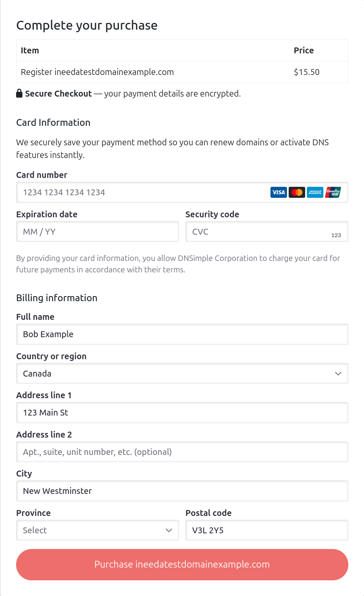Expand the country dropdown showing Canada
The height and width of the screenshot is (596, 364).
pos(182,374)
